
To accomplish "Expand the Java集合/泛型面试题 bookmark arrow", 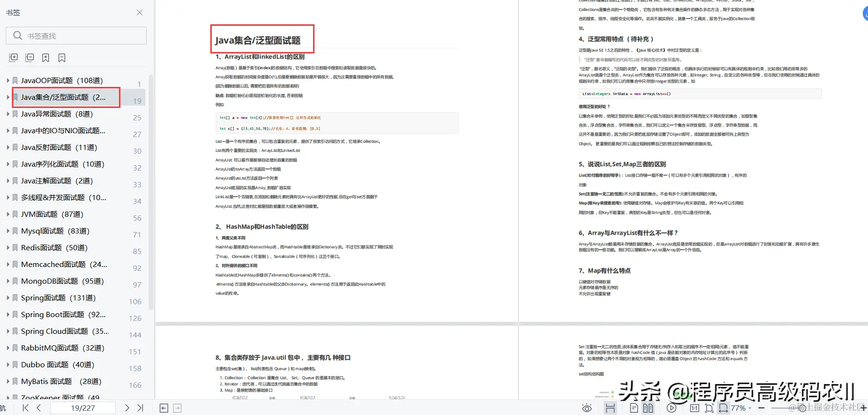I will coord(8,97).
